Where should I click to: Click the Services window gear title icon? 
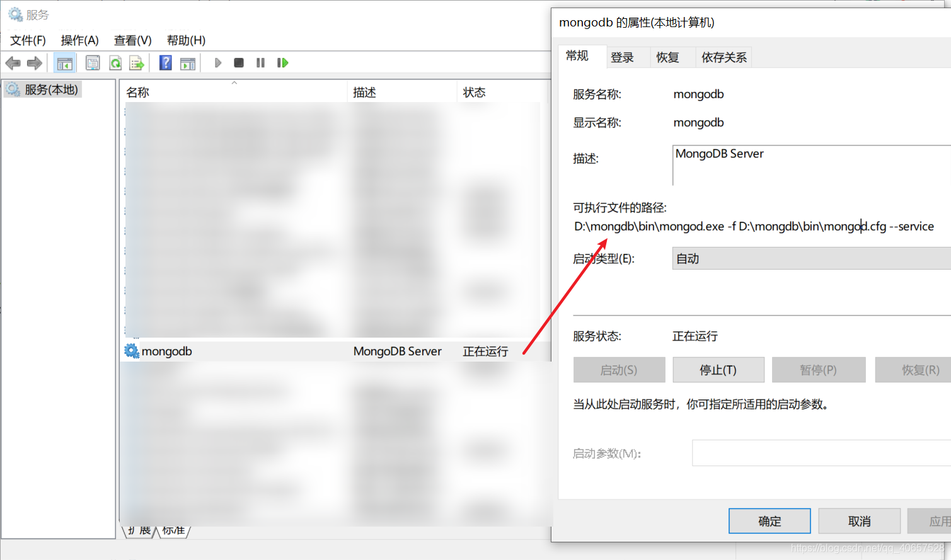click(x=15, y=14)
